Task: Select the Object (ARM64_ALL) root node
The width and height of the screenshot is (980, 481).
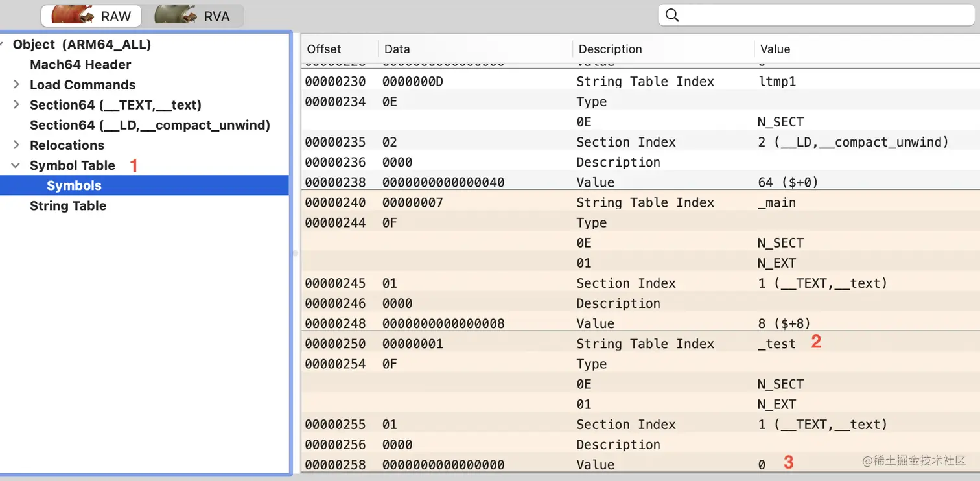Action: 82,45
